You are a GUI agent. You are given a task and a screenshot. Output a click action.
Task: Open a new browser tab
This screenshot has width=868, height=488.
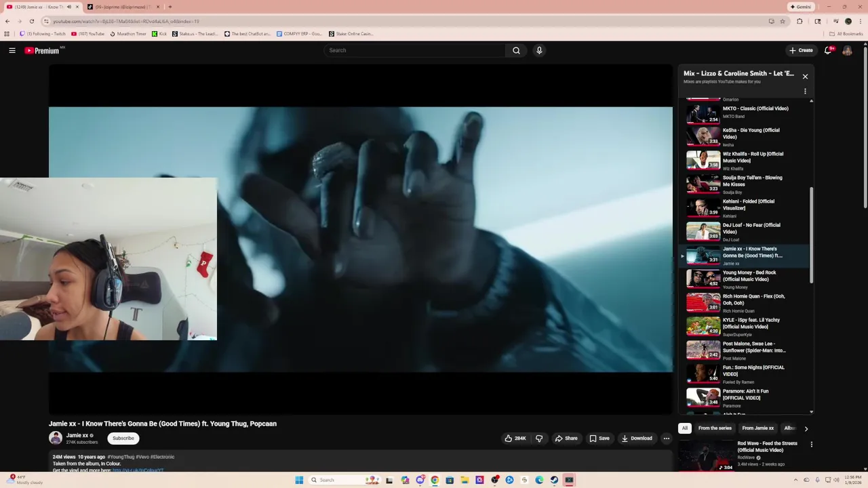[170, 7]
